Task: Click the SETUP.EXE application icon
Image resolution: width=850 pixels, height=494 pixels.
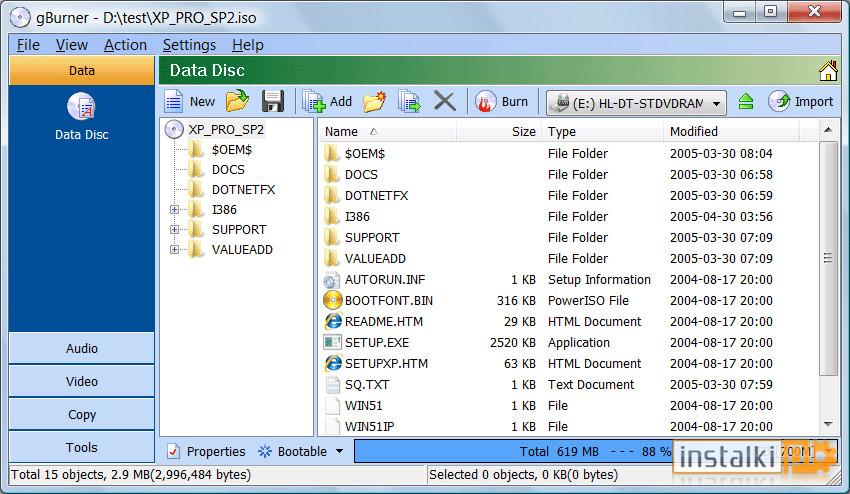Action: (x=332, y=342)
